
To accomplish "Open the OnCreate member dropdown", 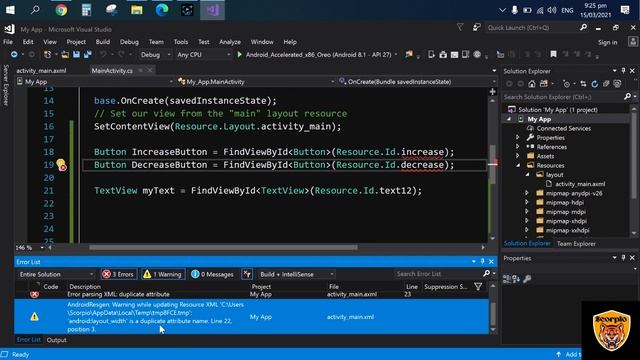I will (x=417, y=82).
